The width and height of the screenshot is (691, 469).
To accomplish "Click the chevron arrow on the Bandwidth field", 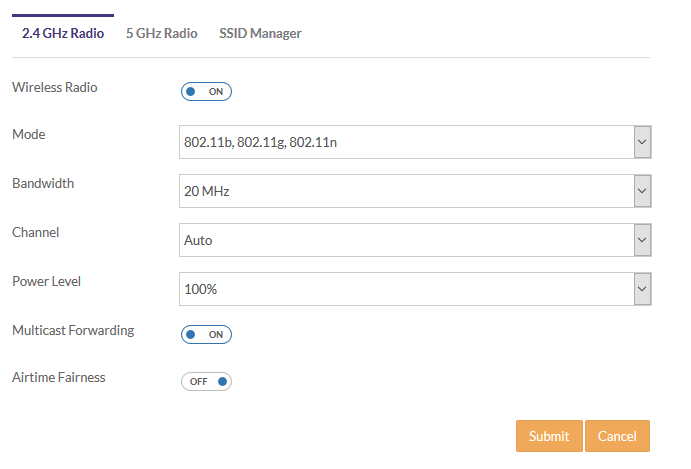I will pos(642,191).
